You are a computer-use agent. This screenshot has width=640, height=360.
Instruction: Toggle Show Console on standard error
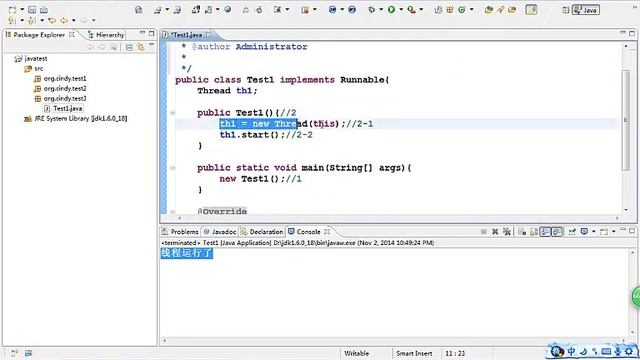point(557,232)
